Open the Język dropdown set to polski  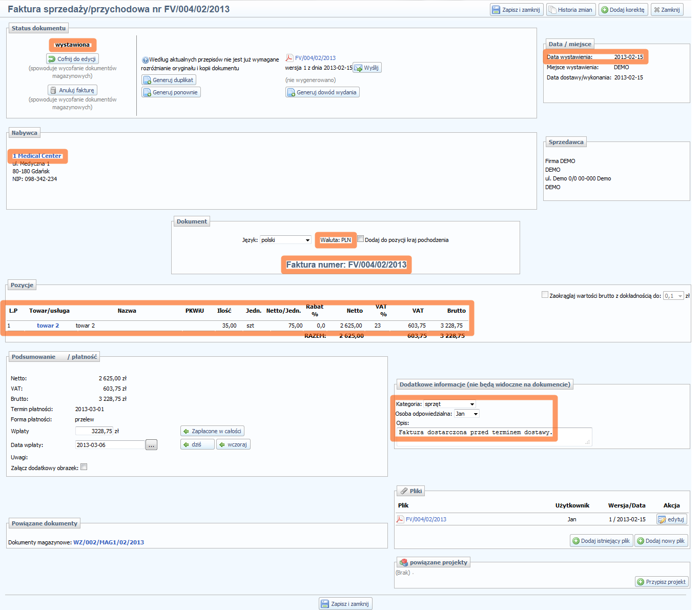[x=285, y=240]
